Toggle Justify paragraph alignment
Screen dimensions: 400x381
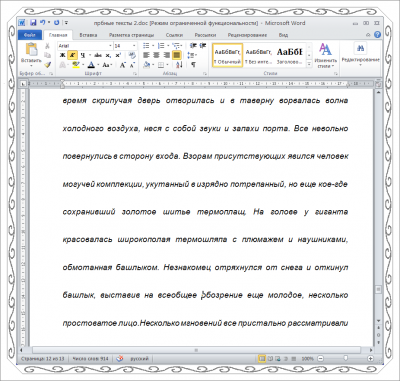(x=177, y=55)
